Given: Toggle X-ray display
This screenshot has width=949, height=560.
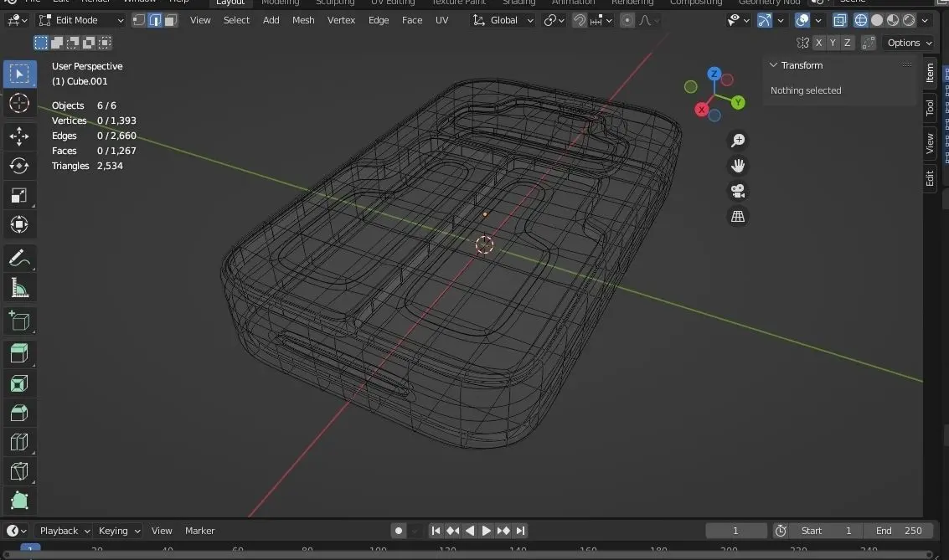Looking at the screenshot, I should 839,21.
